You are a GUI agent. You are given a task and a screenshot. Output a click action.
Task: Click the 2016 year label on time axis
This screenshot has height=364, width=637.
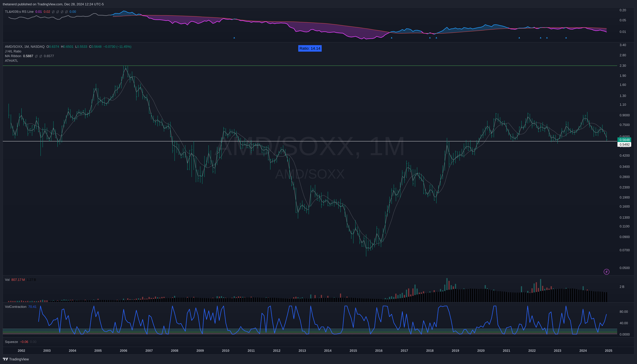click(x=379, y=351)
